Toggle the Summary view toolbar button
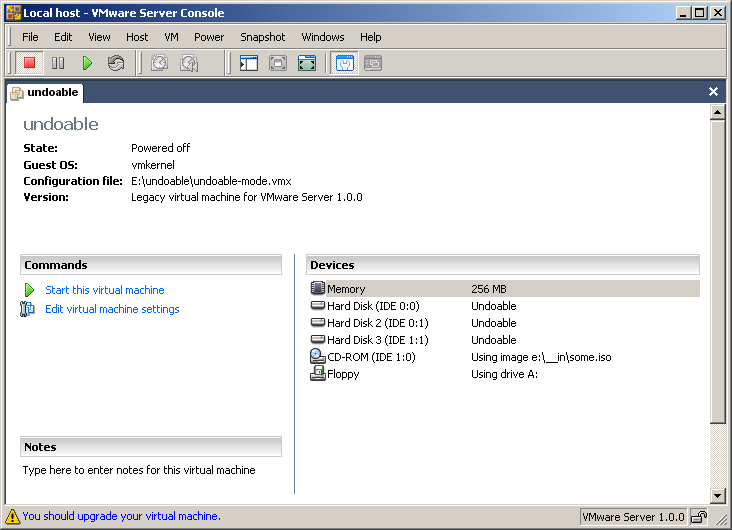 coord(344,63)
